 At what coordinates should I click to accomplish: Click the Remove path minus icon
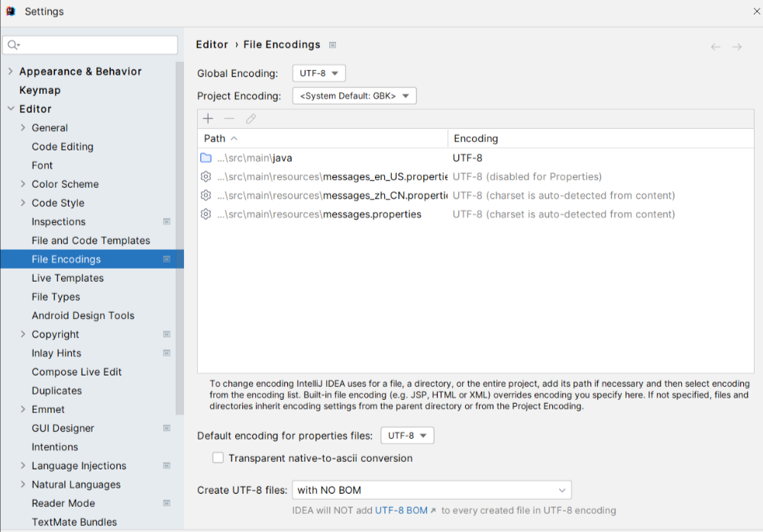[229, 118]
